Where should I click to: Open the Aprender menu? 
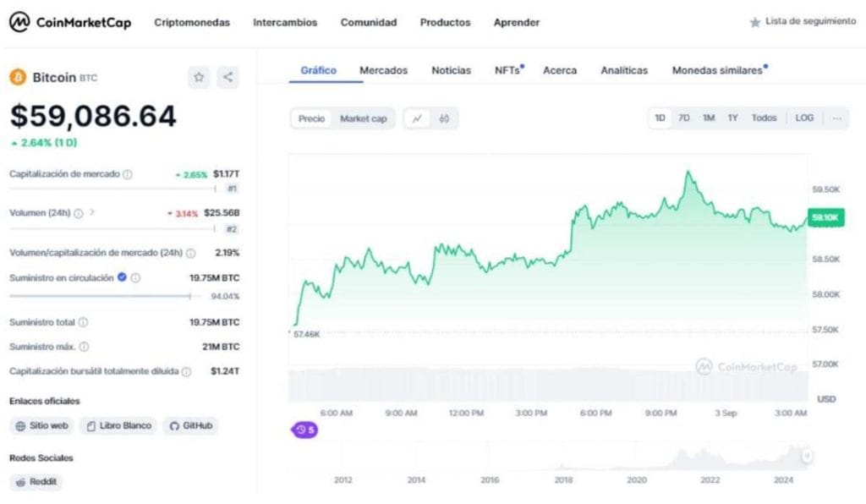[x=517, y=23]
